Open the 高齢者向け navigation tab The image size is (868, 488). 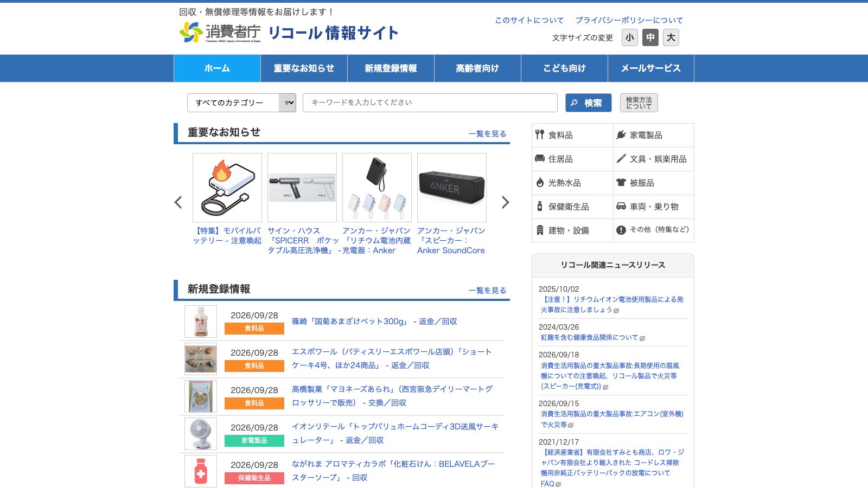[477, 68]
